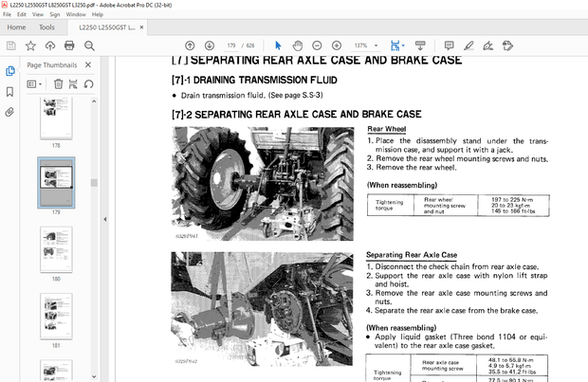This screenshot has width=588, height=382.
Task: Click the Save file icon
Action: tap(10, 45)
